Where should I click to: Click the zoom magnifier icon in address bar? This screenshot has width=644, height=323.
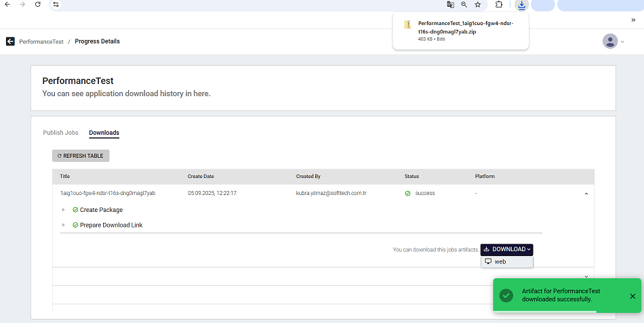pyautogui.click(x=464, y=4)
